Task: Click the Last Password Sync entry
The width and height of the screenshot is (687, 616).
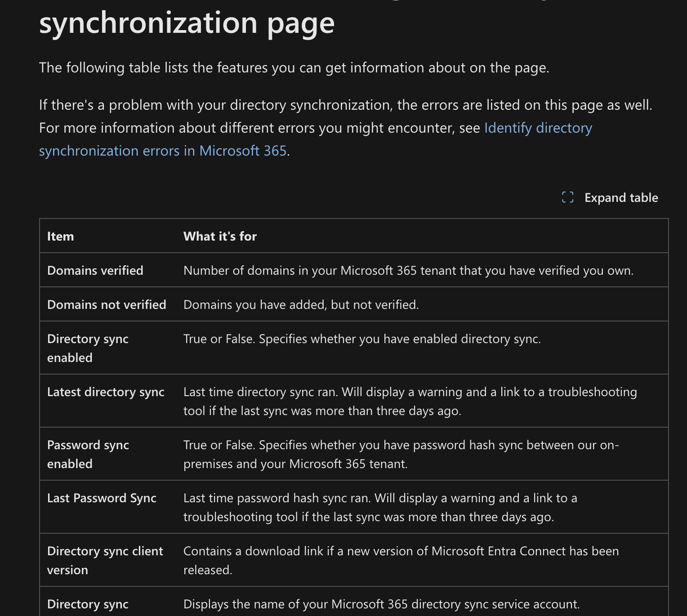Action: pos(102,498)
